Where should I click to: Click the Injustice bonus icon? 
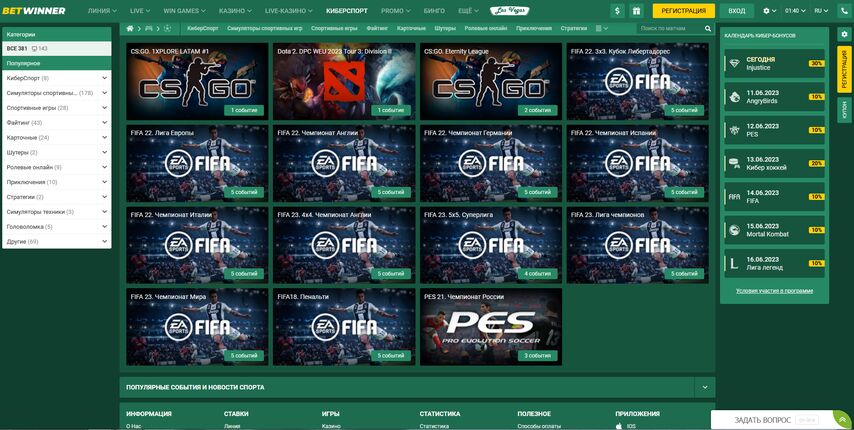coord(734,63)
